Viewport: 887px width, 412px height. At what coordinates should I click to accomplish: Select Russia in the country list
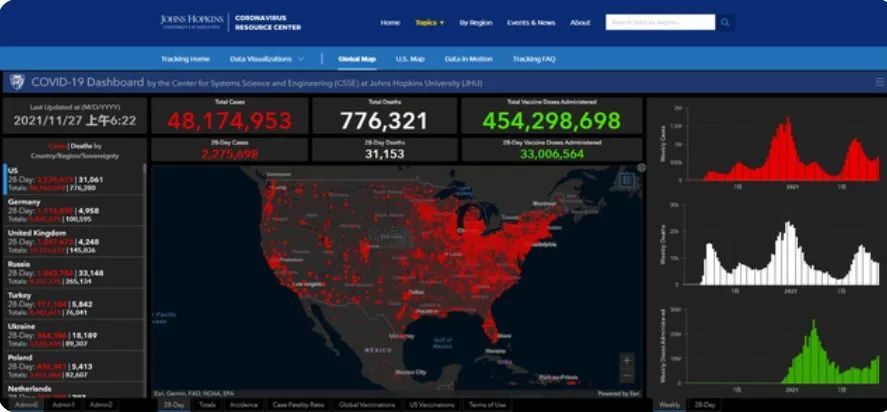click(74, 273)
